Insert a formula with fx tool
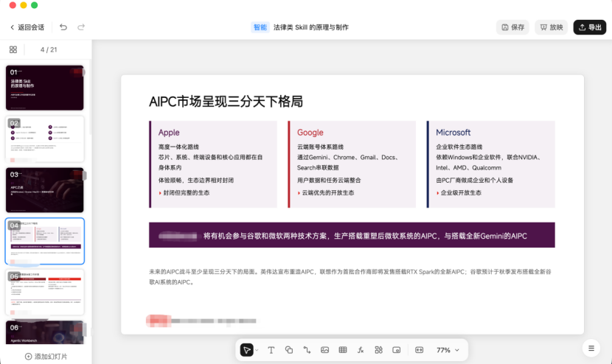 coord(361,350)
